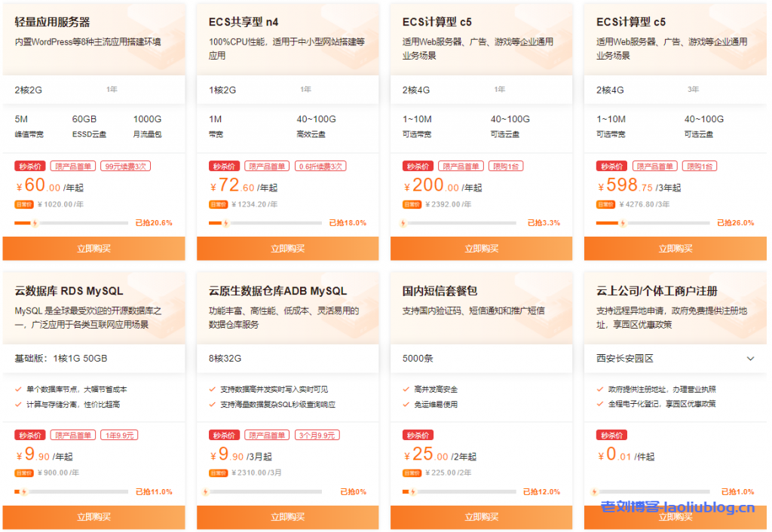772x532 pixels.
Task: Click the 秒杀价 badge on 轻量应用服务器 card
Action: click(29, 166)
